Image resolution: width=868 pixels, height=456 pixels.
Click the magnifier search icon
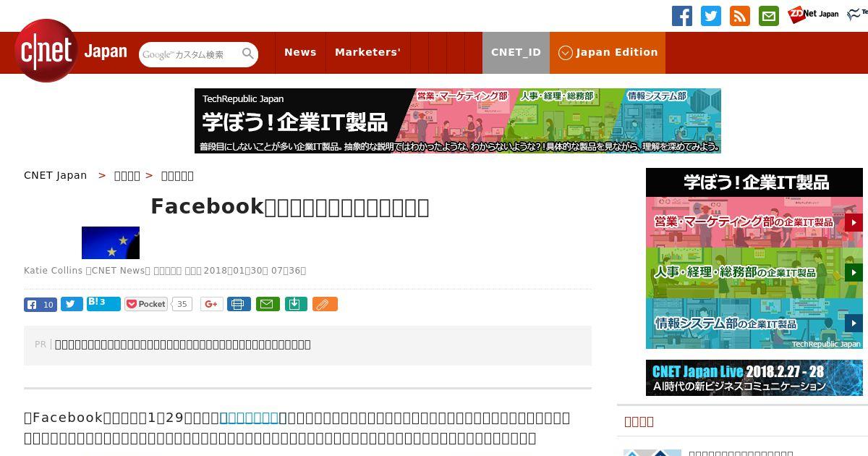click(248, 54)
